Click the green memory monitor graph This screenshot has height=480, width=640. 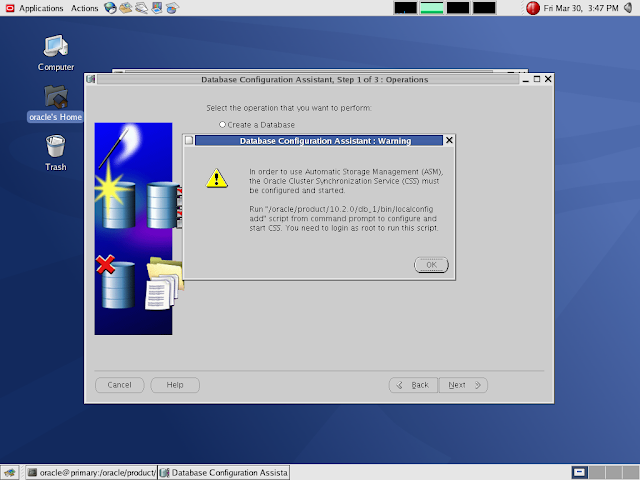pos(432,8)
